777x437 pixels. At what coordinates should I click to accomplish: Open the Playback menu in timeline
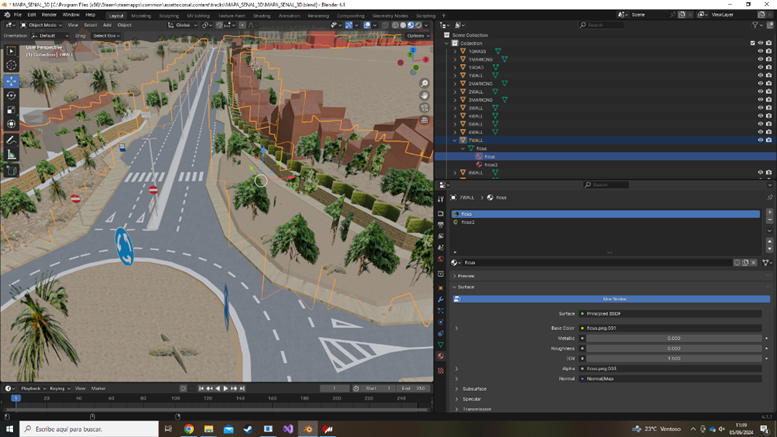click(33, 388)
